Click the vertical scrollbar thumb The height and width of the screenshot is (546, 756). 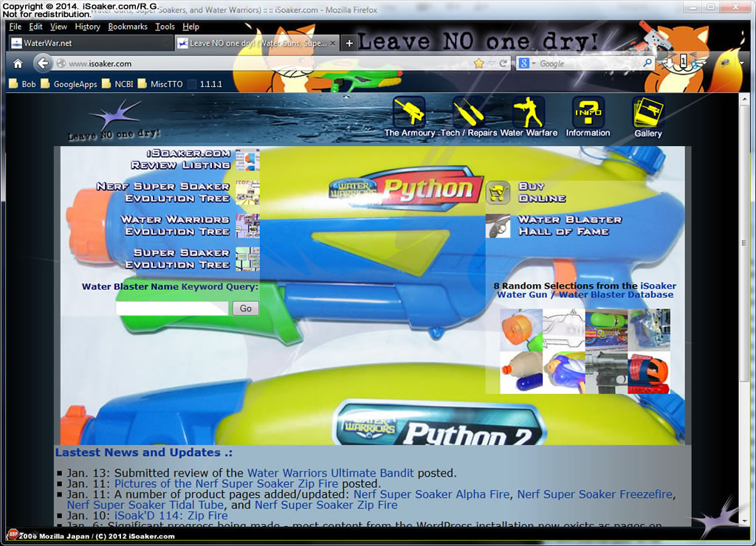tap(744, 243)
